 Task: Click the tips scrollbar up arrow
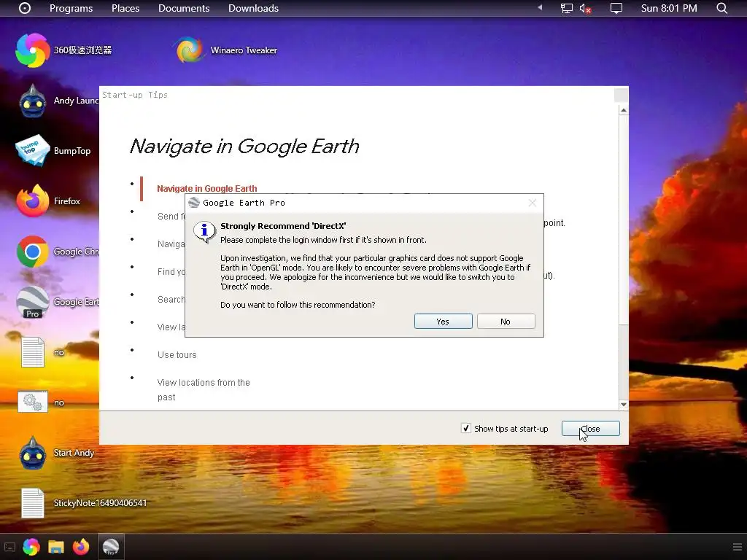click(x=623, y=111)
